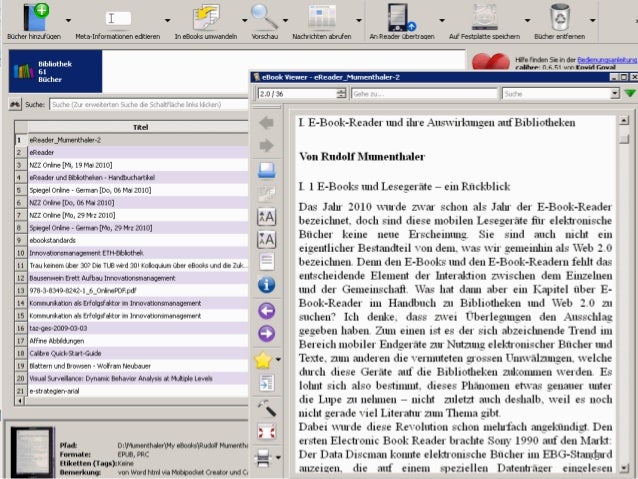Expand An Reader übertragen dropdown arrow
The height and width of the screenshot is (479, 638).
point(442,20)
